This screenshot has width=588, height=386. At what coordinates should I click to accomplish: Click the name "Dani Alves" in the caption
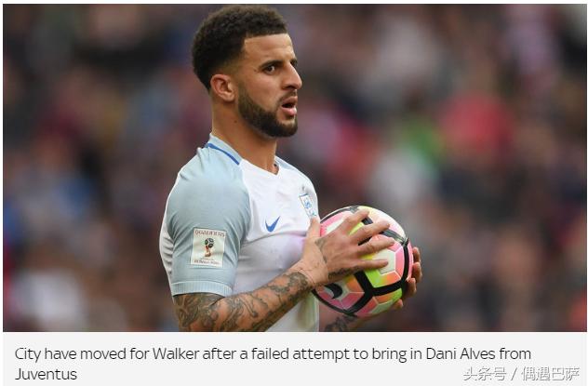pyautogui.click(x=461, y=353)
